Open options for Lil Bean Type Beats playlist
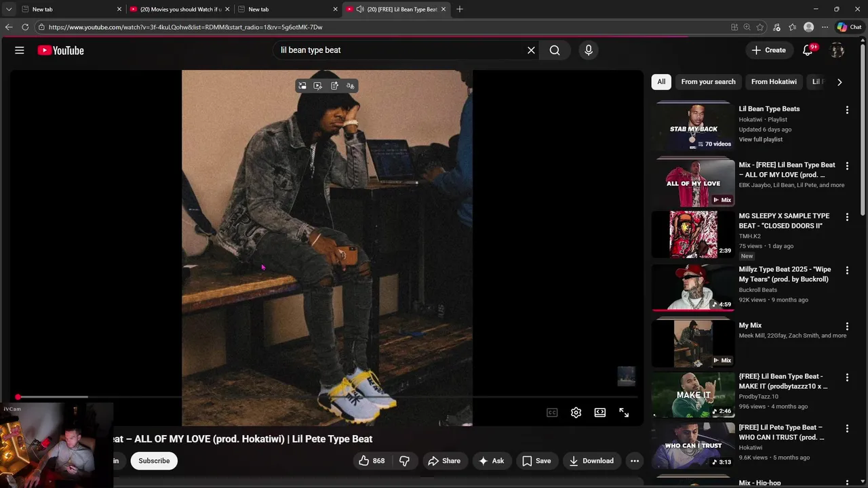The height and width of the screenshot is (488, 868). click(x=847, y=110)
